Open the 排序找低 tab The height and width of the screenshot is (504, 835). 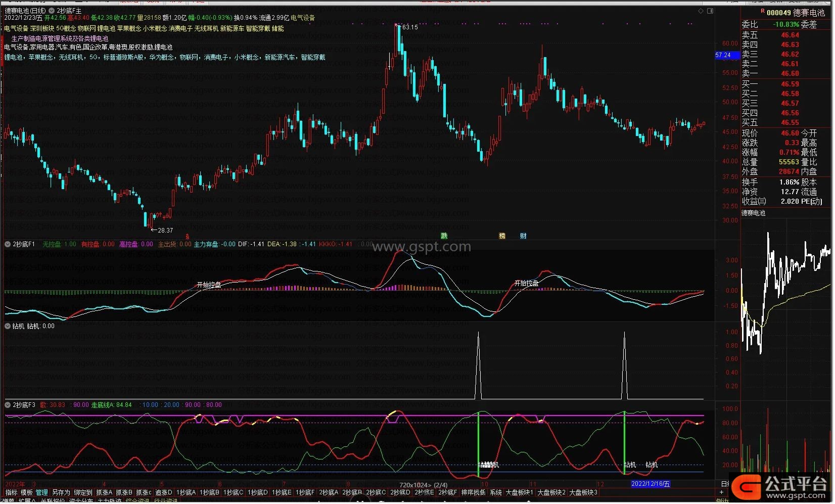pos(473,492)
